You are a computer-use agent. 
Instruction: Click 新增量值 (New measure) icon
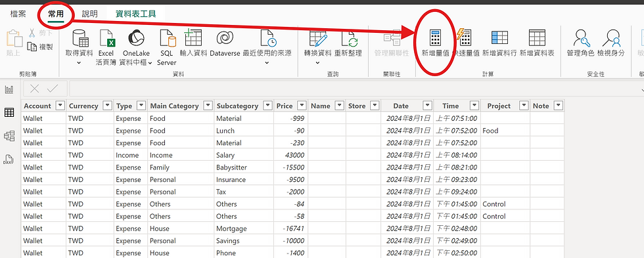pos(435,38)
